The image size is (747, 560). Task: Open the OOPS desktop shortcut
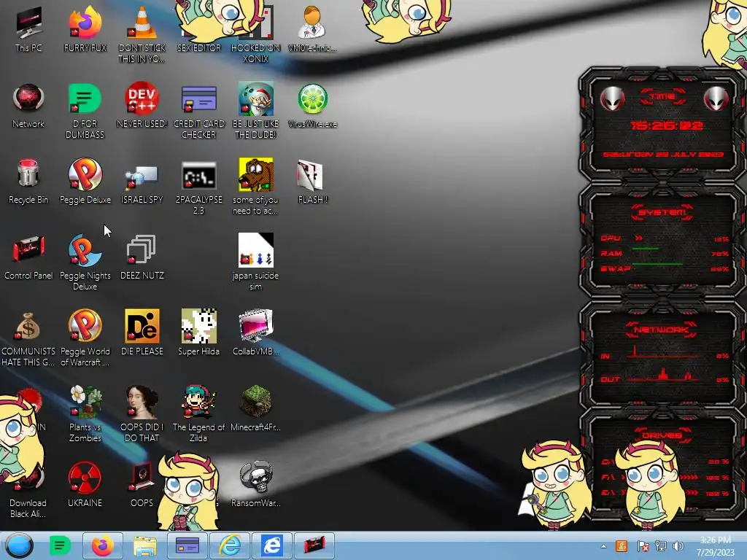[142, 485]
